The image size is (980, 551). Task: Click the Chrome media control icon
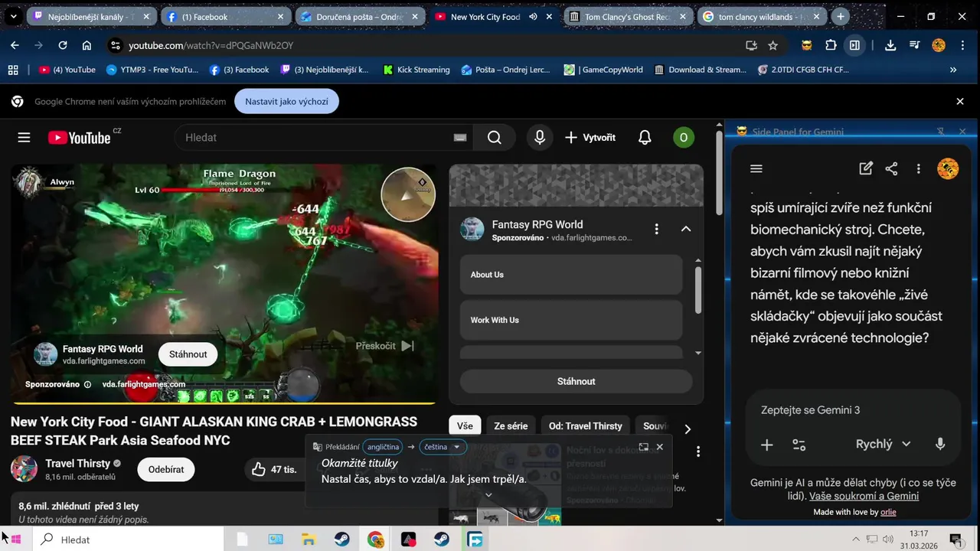[x=914, y=45]
